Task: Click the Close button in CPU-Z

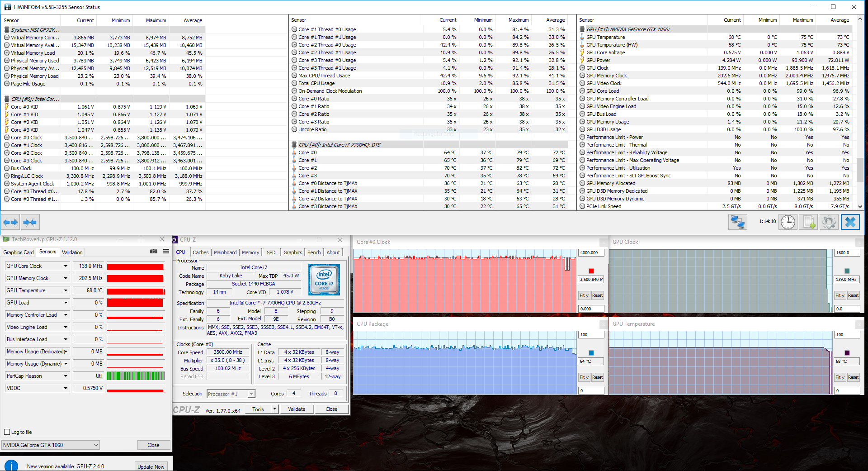Action: pos(331,409)
